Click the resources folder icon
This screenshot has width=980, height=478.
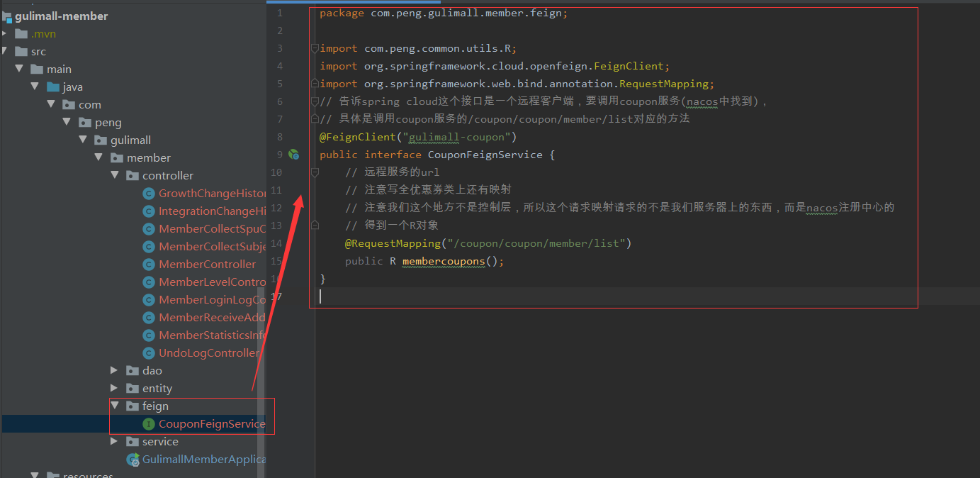pyautogui.click(x=53, y=475)
